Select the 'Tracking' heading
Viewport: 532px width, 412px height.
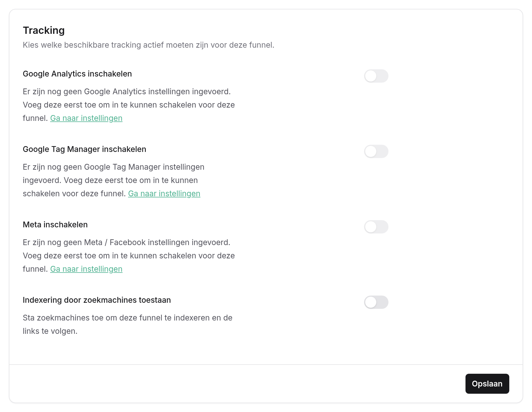[x=44, y=30]
